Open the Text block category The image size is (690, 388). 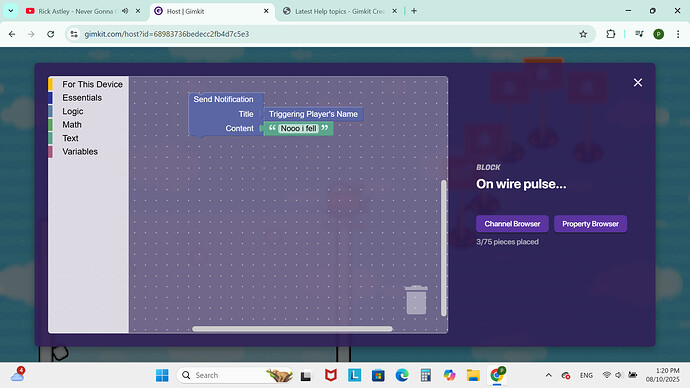pos(70,138)
